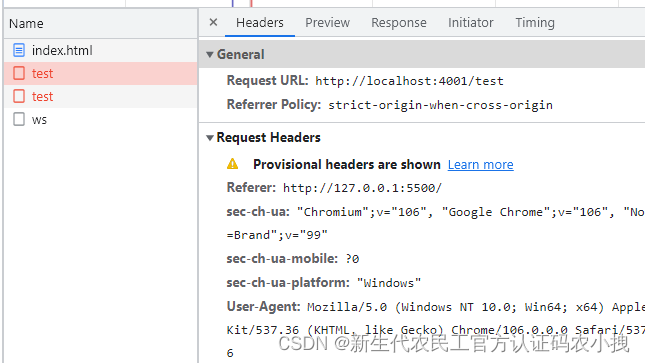Click the Referer value http://127.0.0.1:5500/
This screenshot has height=363, width=645.
pos(362,188)
